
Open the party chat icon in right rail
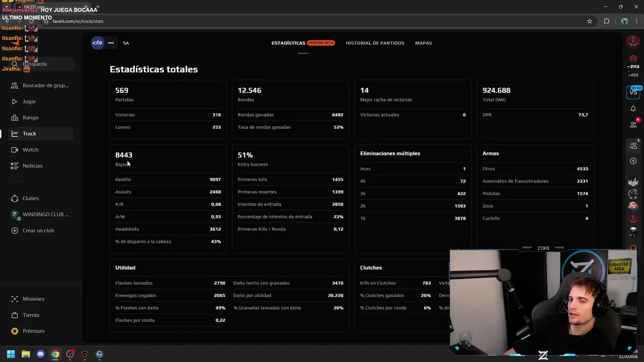633,145
